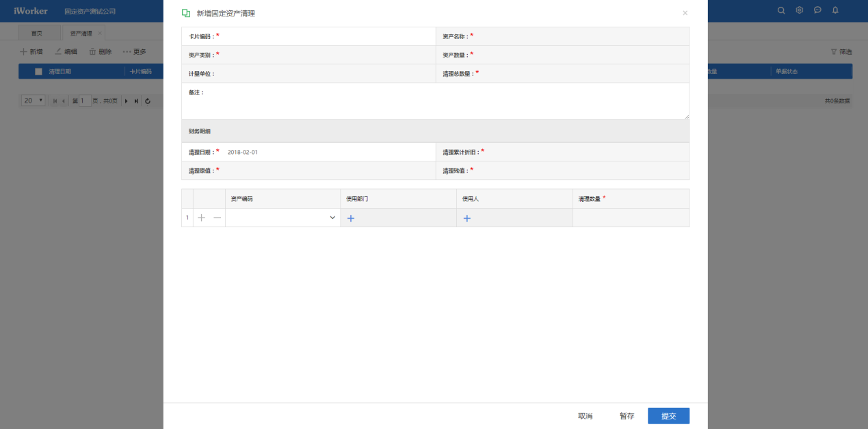The width and height of the screenshot is (868, 429).
Task: Click the 暂存 button
Action: tap(627, 416)
